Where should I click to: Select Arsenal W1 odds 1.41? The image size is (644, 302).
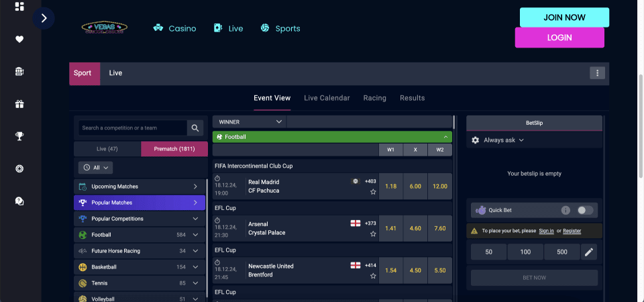[x=391, y=228]
